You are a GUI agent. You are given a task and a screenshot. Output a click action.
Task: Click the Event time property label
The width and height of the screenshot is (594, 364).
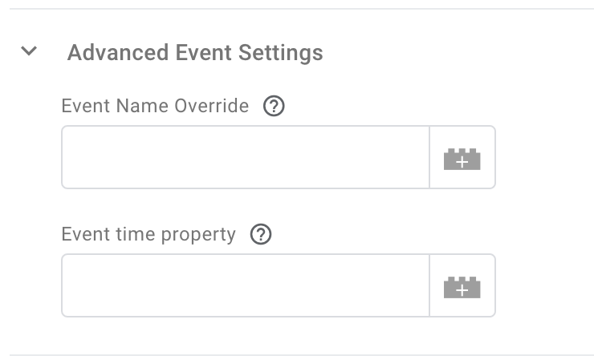(148, 234)
